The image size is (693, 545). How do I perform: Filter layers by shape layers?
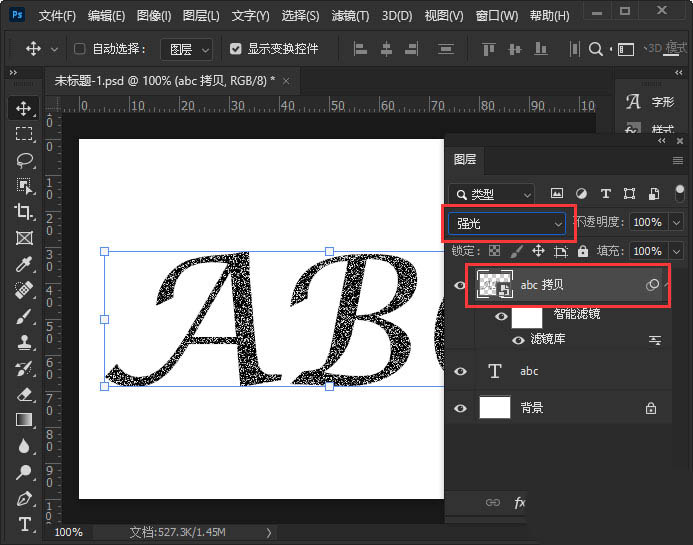pos(629,193)
